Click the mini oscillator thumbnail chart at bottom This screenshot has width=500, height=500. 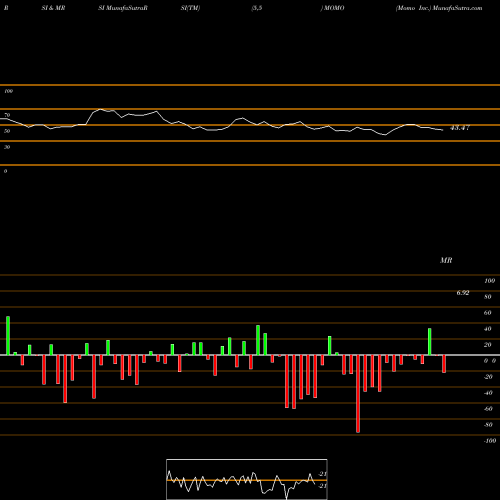point(247,479)
